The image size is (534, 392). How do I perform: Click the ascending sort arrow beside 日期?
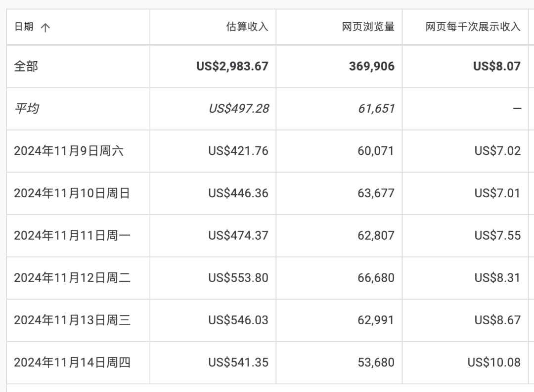[x=45, y=27]
